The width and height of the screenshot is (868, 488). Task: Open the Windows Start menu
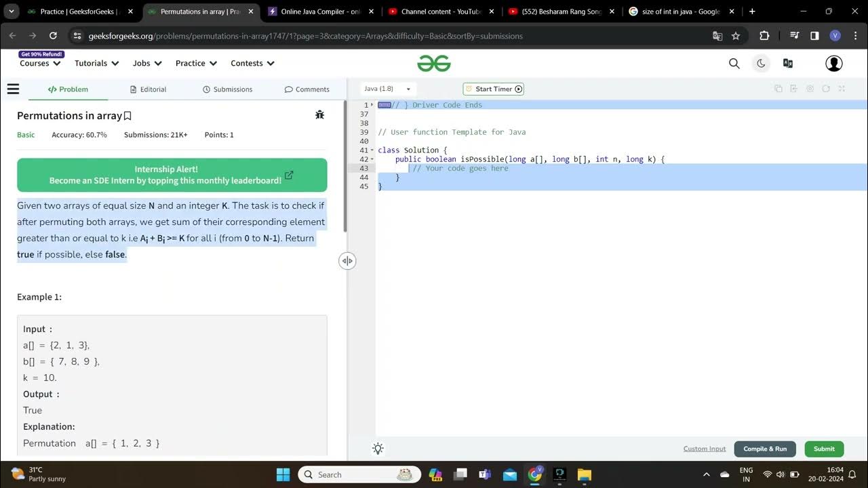coord(283,474)
